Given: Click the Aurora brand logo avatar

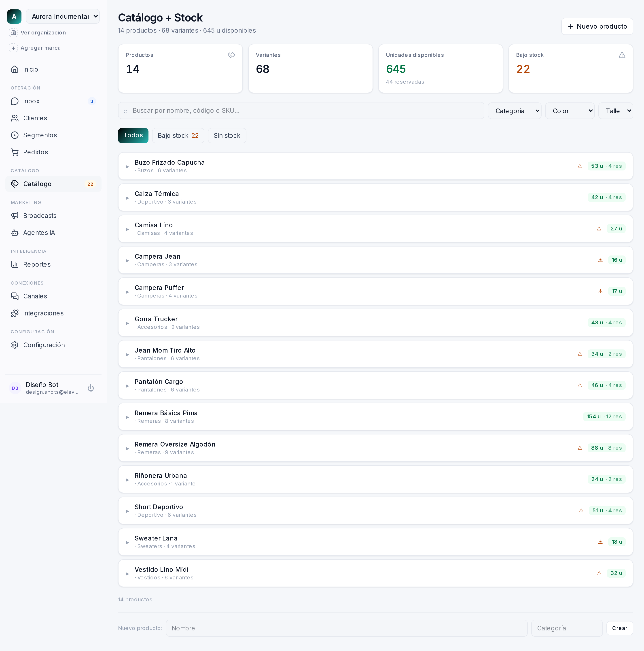Looking at the screenshot, I should [14, 17].
